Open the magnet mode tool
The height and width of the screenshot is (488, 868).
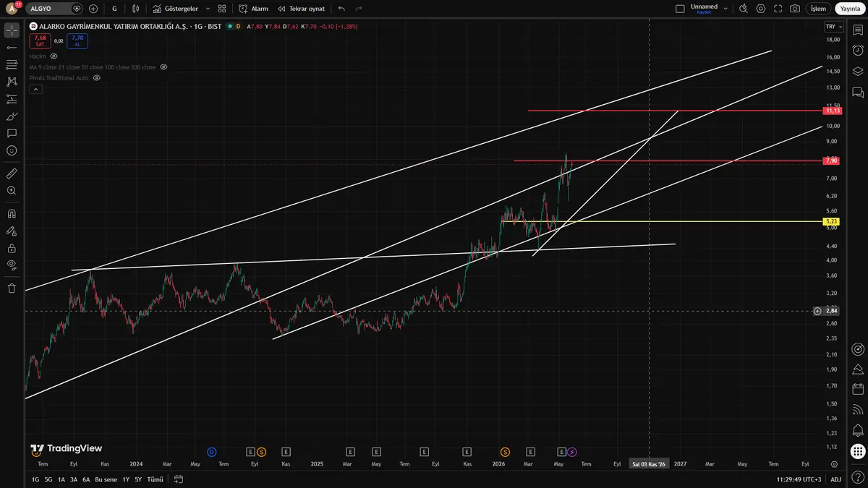[x=12, y=214]
